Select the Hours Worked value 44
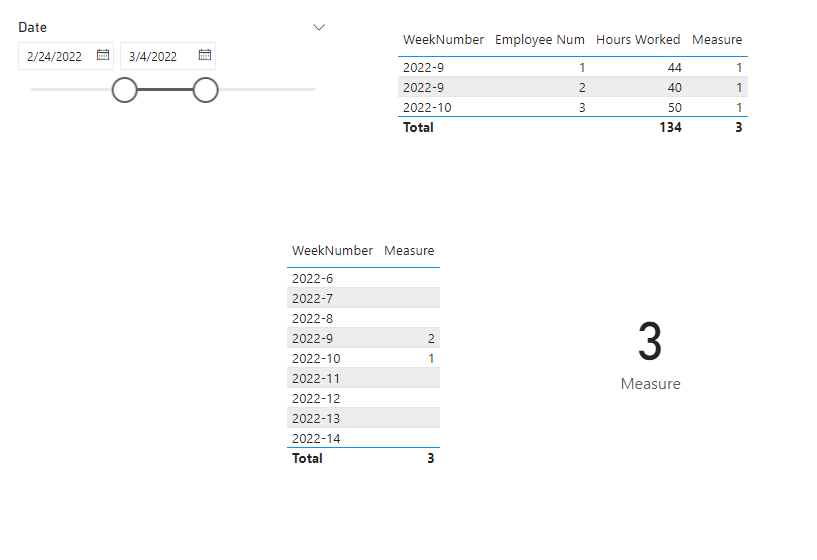Viewport: 817px width, 560px height. pos(674,68)
